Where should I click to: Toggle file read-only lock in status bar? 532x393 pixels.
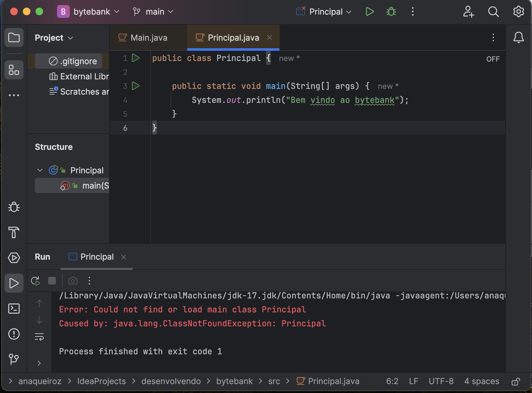(x=516, y=381)
